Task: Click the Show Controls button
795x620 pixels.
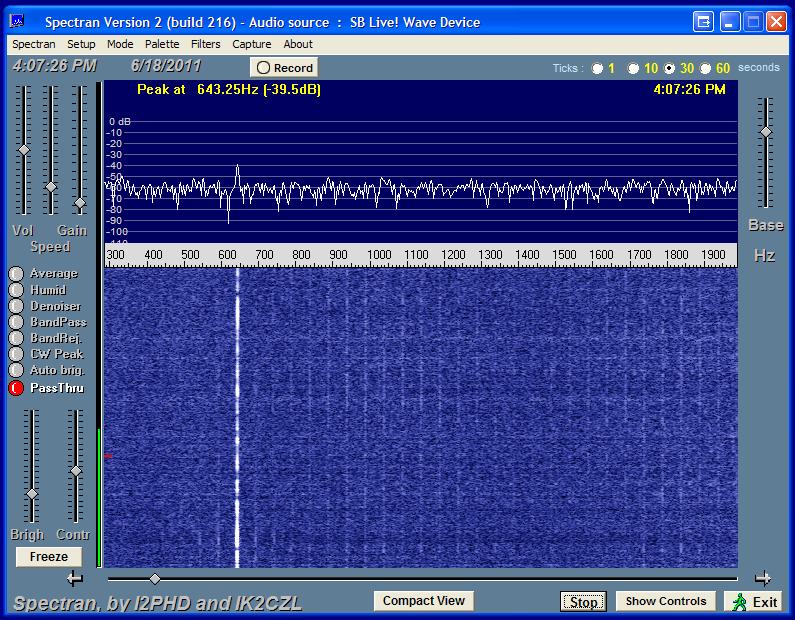Action: point(666,601)
